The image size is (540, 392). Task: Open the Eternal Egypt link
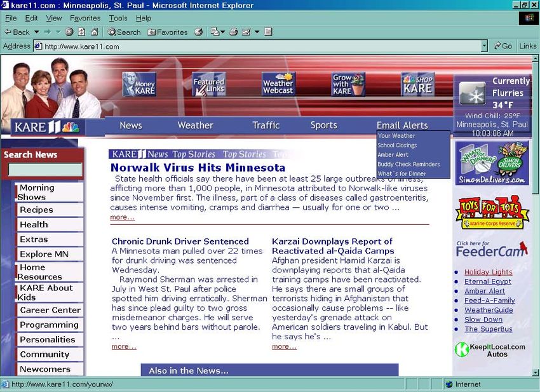coord(488,281)
